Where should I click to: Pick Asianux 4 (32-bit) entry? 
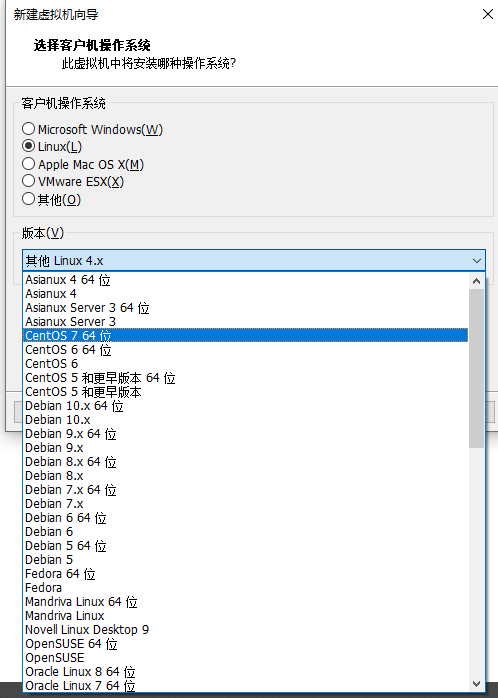click(x=245, y=294)
